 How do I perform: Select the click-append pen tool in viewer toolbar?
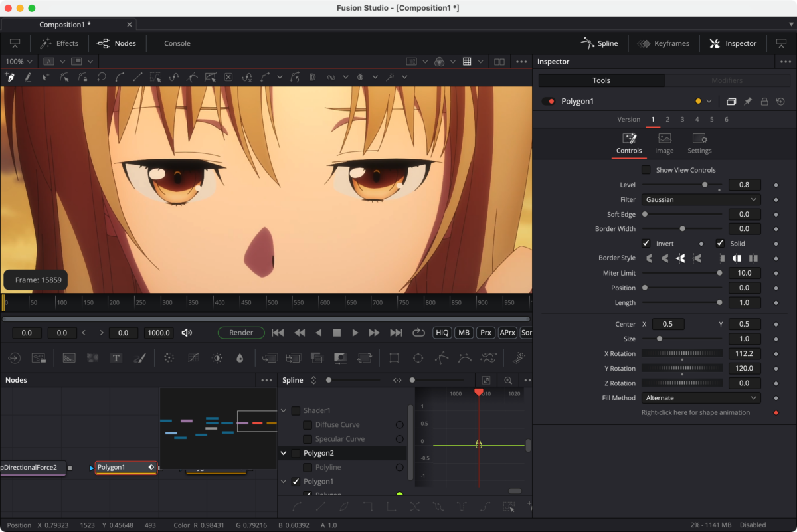click(10, 77)
